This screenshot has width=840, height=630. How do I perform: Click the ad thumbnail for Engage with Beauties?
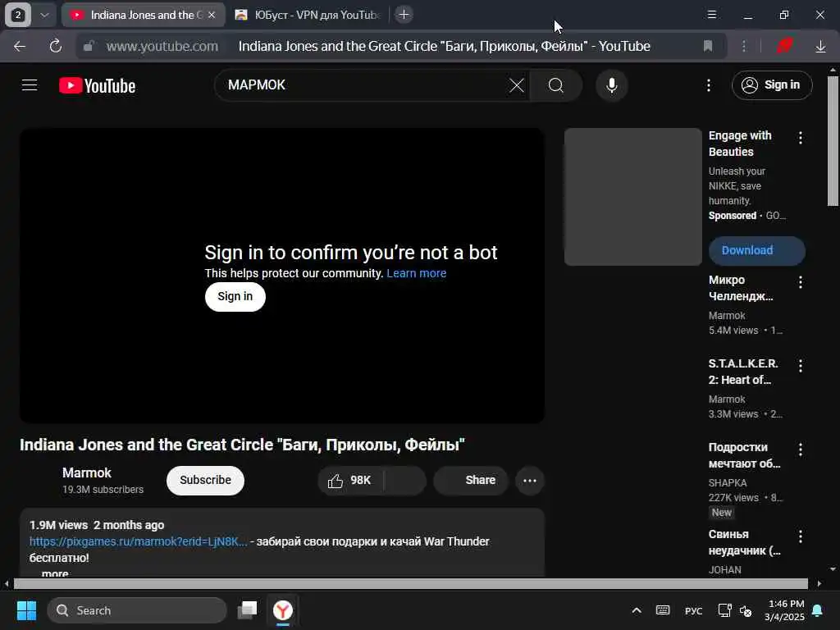632,197
